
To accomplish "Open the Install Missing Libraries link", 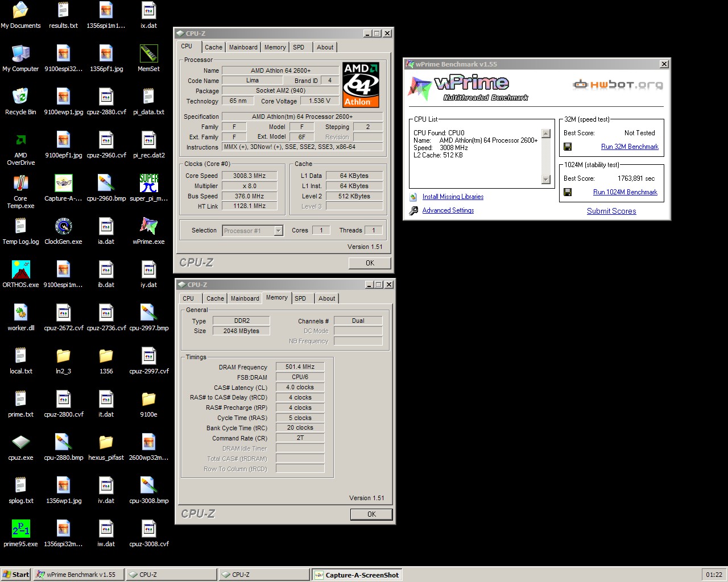I will [x=453, y=197].
